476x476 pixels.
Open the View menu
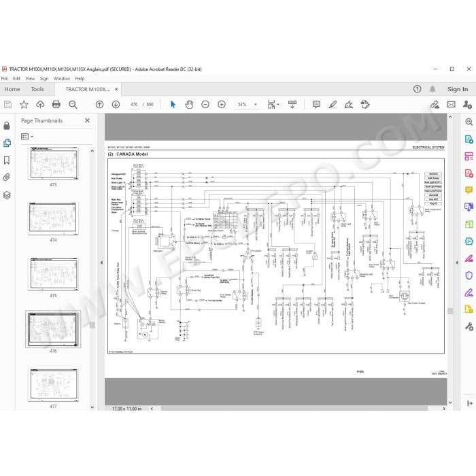tap(30, 79)
